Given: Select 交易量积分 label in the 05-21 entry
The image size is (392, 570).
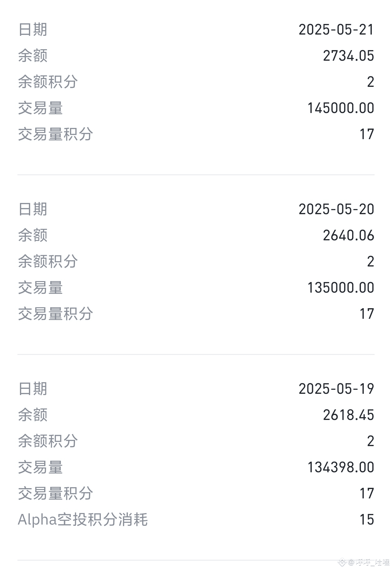Looking at the screenshot, I should point(55,134).
